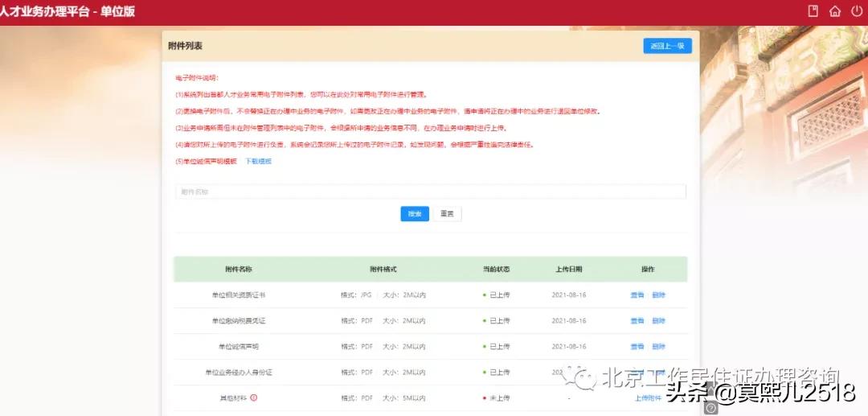Delete the 单位诚信声明 attachment
This screenshot has width=868, height=416.
click(x=659, y=347)
